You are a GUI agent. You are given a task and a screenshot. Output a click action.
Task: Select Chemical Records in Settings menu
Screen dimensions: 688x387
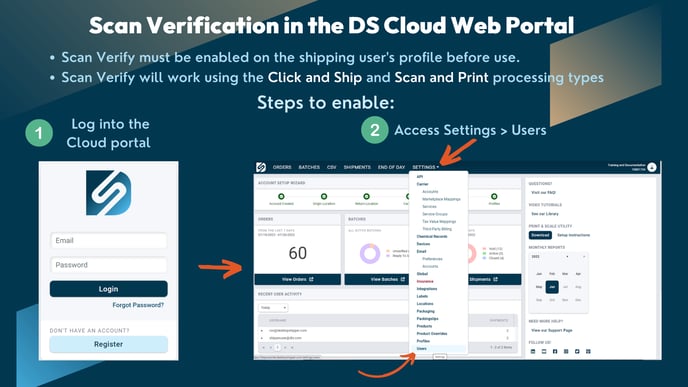(432, 236)
